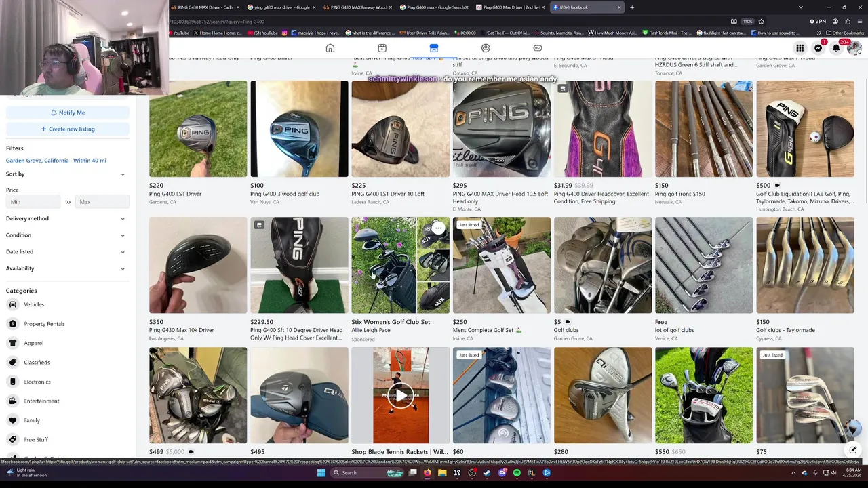Show more bookmarks with the overflow chevron
The width and height of the screenshot is (868, 488).
pos(818,33)
